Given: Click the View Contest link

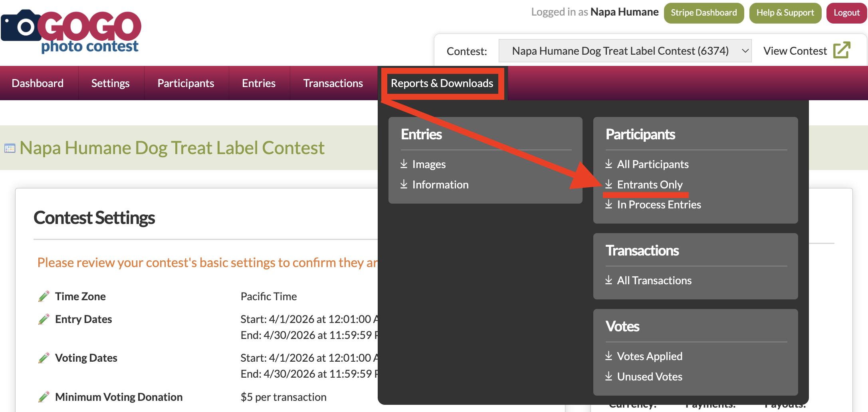Looking at the screenshot, I should 795,51.
